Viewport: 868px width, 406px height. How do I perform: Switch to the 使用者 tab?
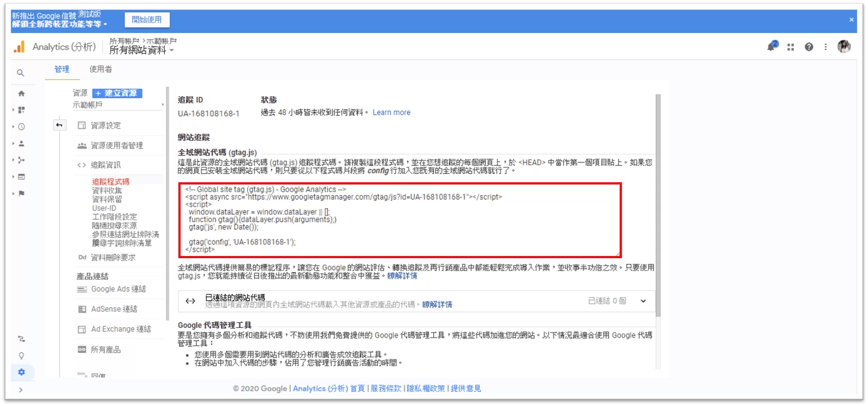click(101, 69)
